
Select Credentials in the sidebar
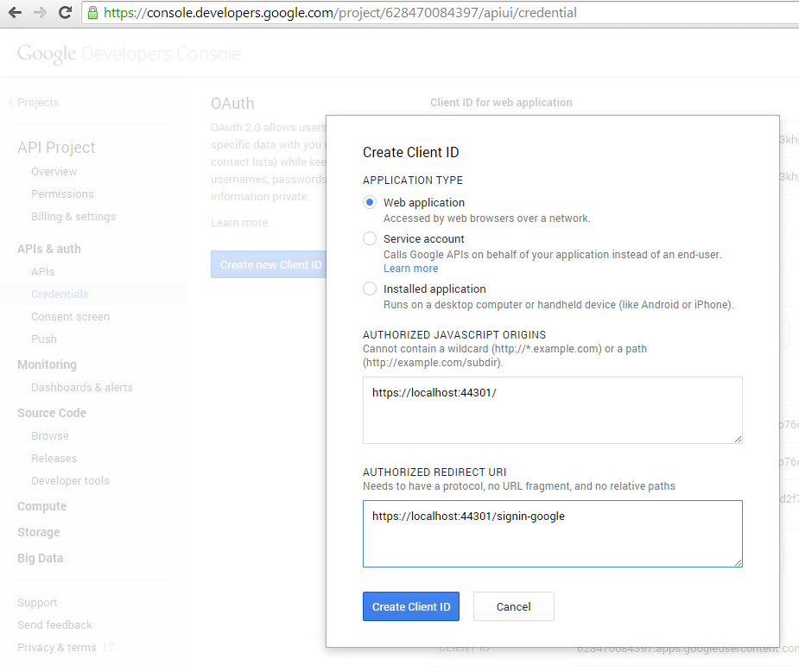pos(60,294)
